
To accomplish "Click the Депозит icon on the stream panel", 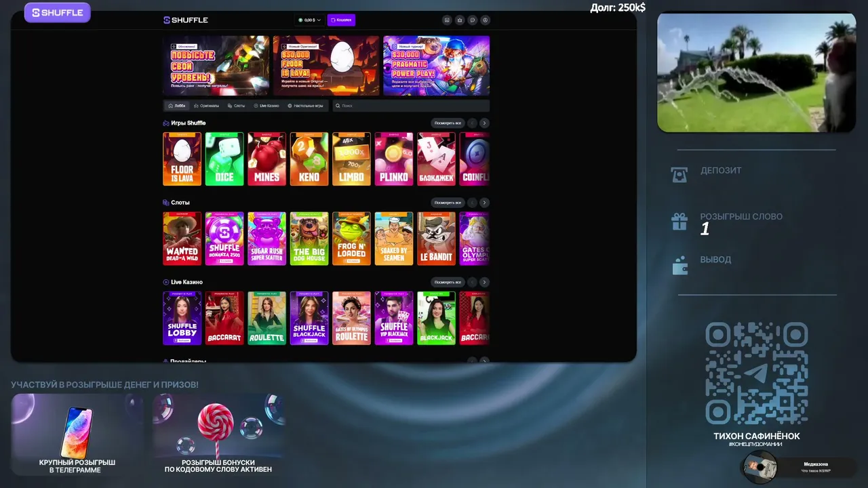I will click(679, 174).
